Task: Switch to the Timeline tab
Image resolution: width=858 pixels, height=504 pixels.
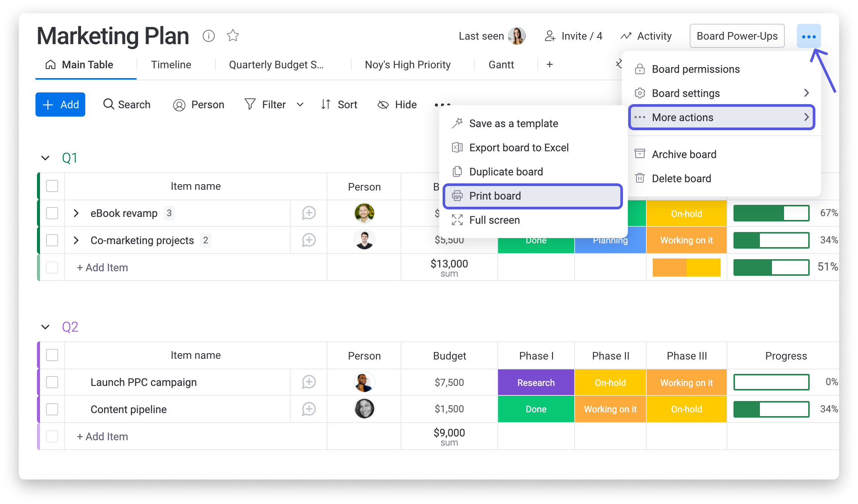Action: tap(171, 65)
